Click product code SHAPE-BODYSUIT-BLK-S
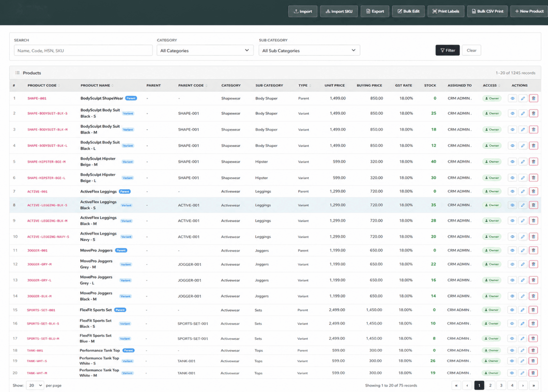Viewport: 548px width, 392px height. [47, 113]
